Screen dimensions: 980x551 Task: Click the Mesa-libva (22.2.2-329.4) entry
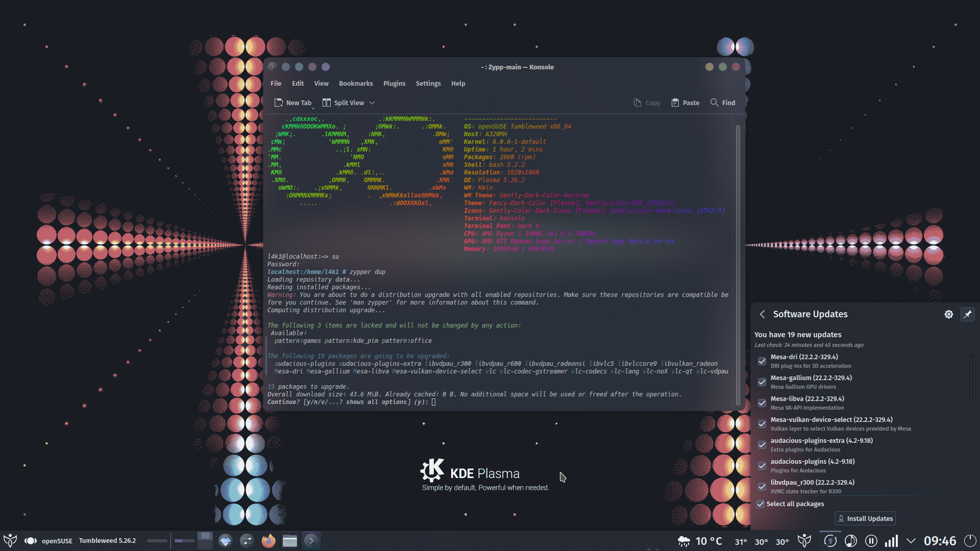tap(807, 398)
